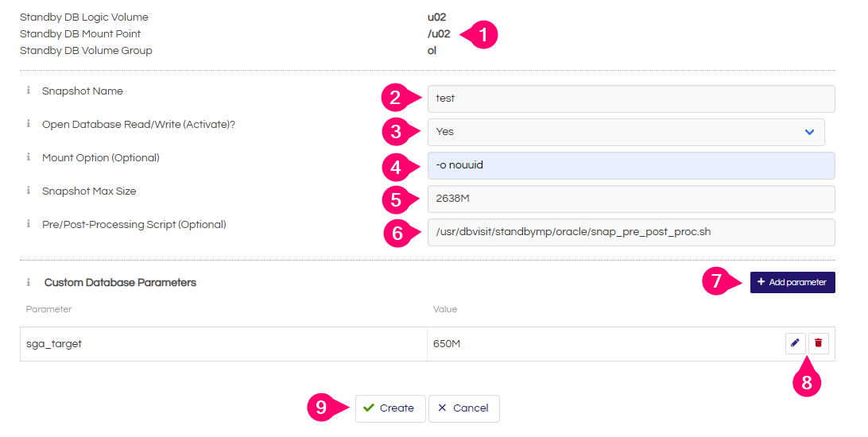
Task: Click the Add parameter button
Action: click(x=792, y=282)
